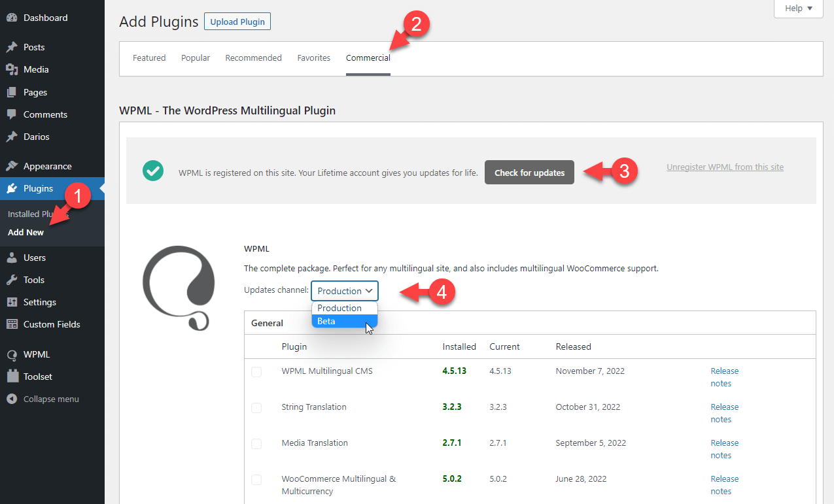Click release date September 5, 2022
Viewport: 834px width, 504px height.
(x=591, y=443)
